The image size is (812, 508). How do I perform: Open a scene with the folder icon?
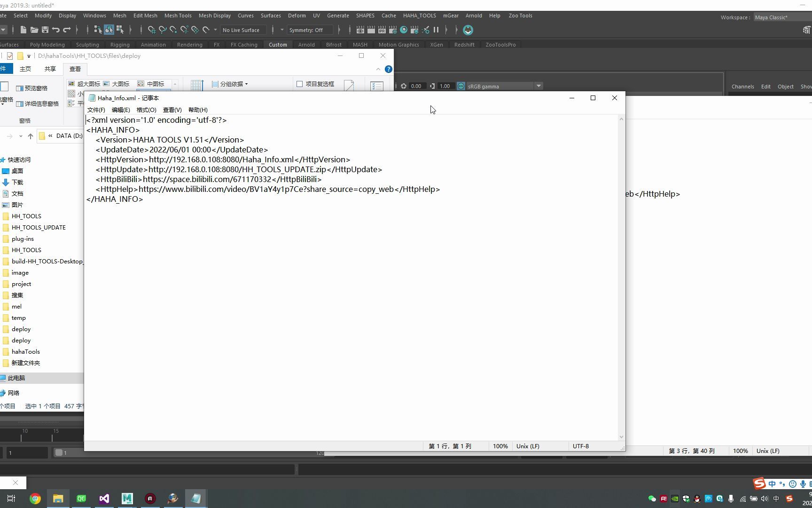point(34,30)
